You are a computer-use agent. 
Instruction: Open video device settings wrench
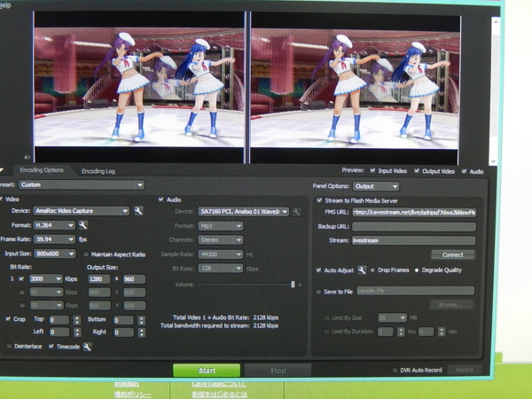(138, 211)
